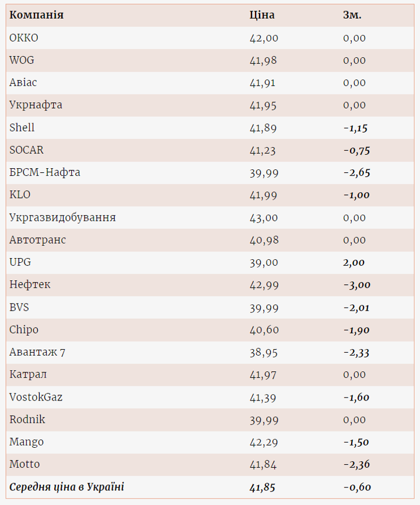The width and height of the screenshot is (420, 505).
Task: Select the SOCAR price 41,23
Action: point(262,150)
